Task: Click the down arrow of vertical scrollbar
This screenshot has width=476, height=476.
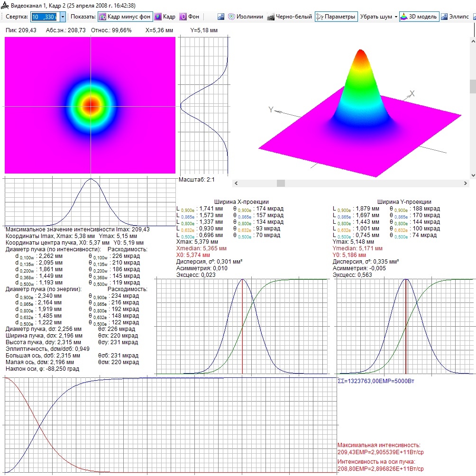Action: click(473, 175)
